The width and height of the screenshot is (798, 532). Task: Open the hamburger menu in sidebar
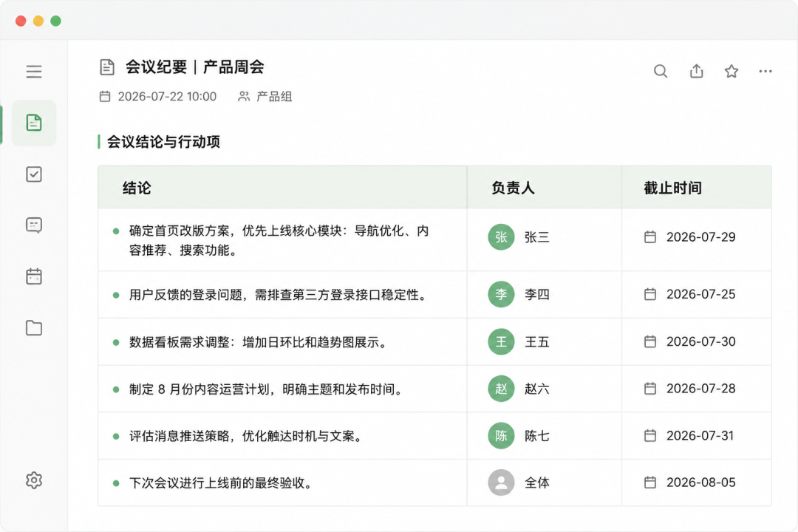pyautogui.click(x=34, y=71)
